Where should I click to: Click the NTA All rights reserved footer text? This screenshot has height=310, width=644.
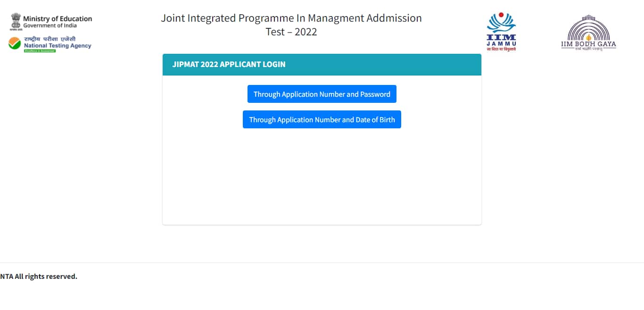(39, 276)
